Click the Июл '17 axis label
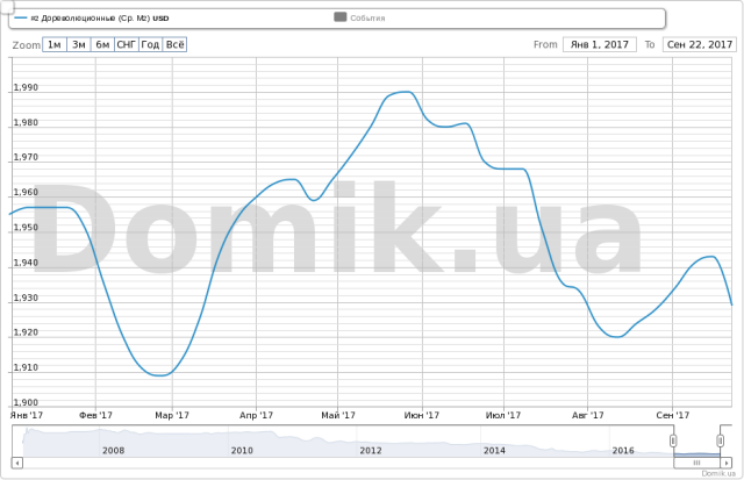The height and width of the screenshot is (480, 744). point(503,415)
